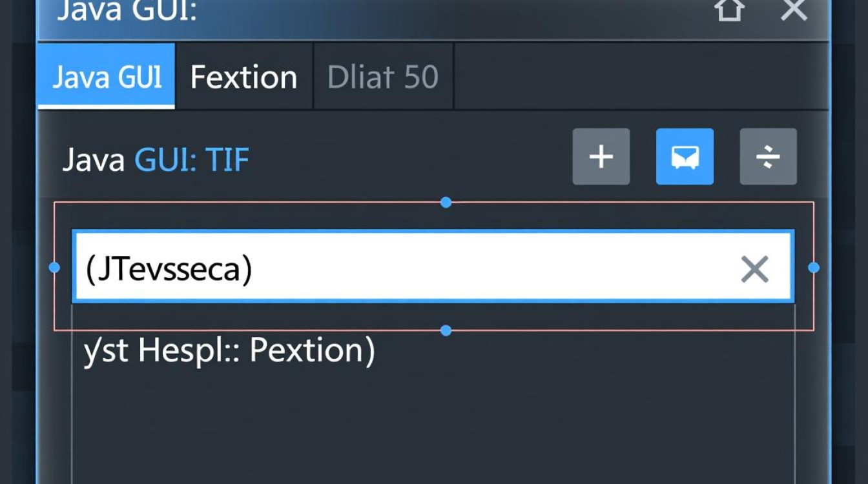
Task: Switch to the Fextion tab
Action: pos(242,76)
